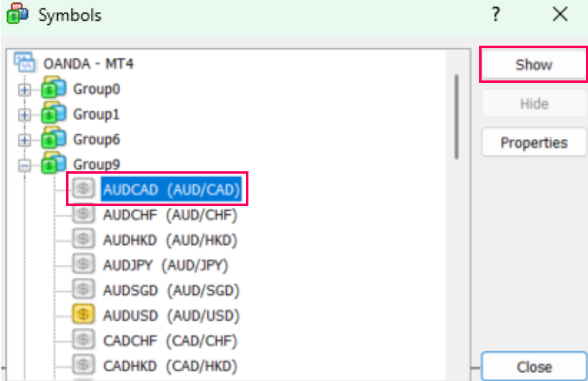Click the dollar icon beside AUDJPY
Viewport: 588px width, 381px height.
click(83, 264)
